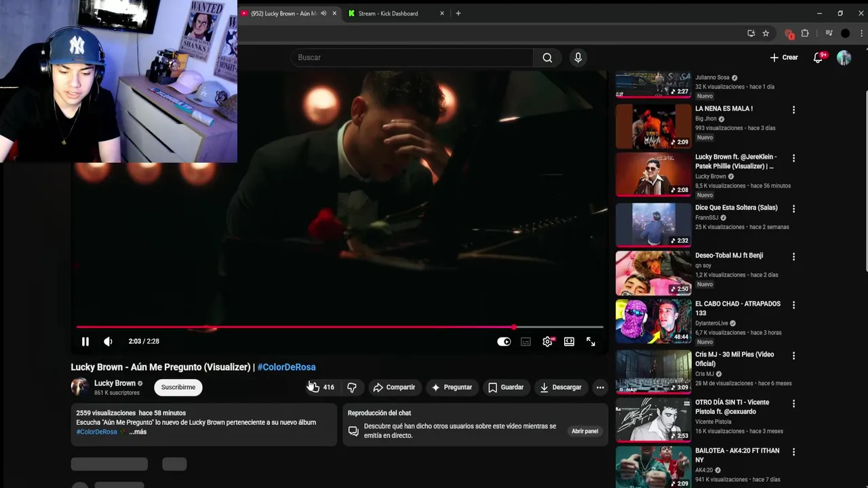The height and width of the screenshot is (488, 868).
Task: Mute the video volume speaker icon
Action: [x=108, y=342]
